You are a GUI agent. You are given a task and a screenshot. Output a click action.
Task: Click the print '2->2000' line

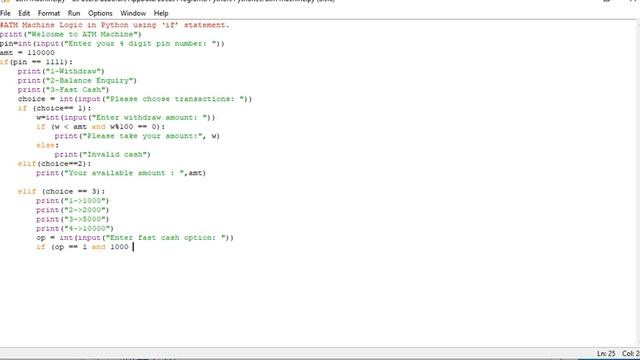pos(73,210)
